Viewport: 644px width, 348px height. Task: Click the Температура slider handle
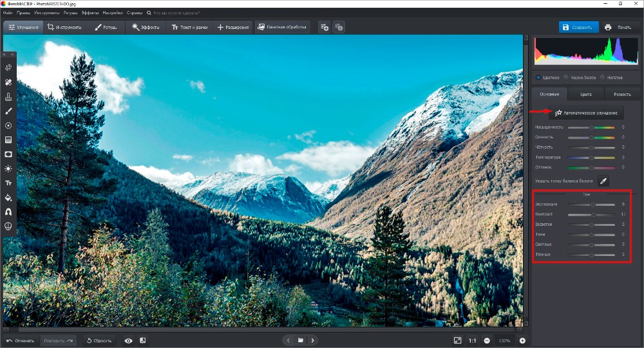(x=591, y=158)
